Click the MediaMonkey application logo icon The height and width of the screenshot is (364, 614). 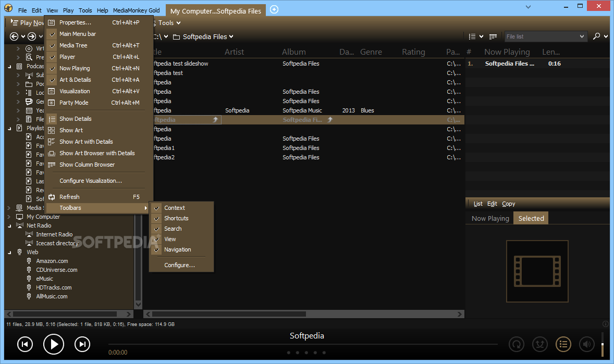click(x=9, y=8)
